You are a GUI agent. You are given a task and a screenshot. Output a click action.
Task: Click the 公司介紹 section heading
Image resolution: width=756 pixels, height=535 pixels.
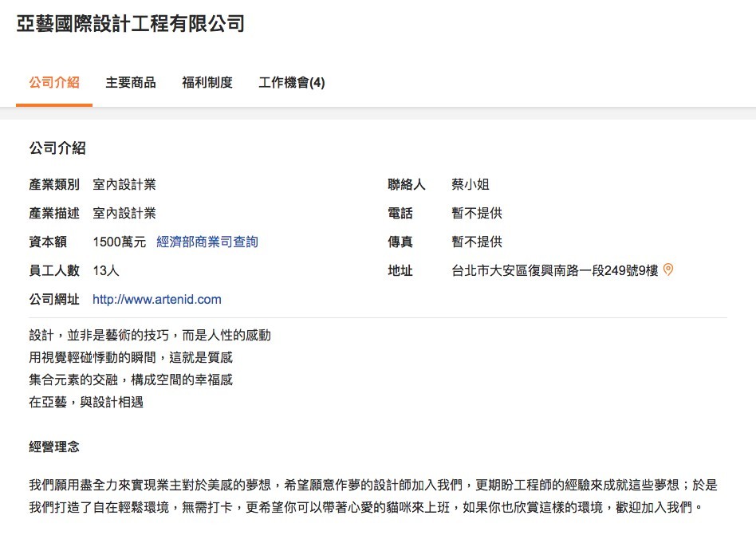[57, 148]
